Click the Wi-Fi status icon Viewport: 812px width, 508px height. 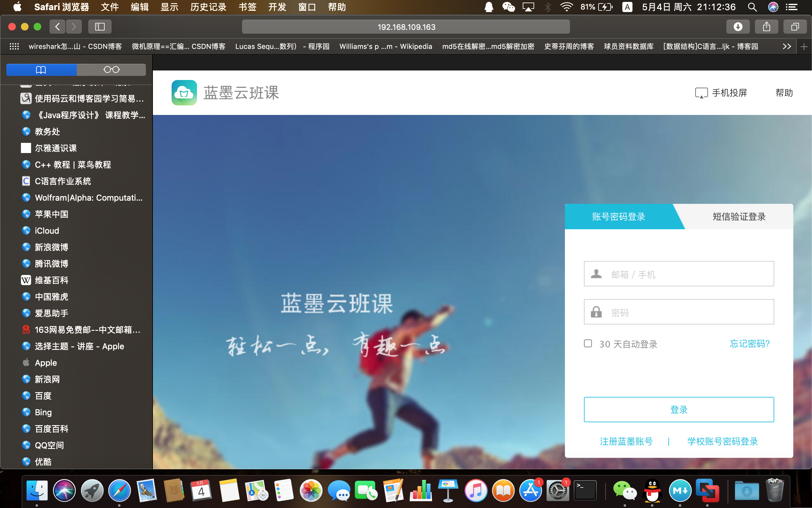[x=566, y=7]
